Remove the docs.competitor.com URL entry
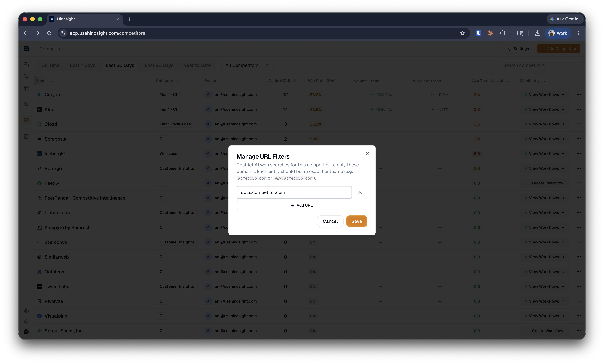This screenshot has height=364, width=604. coord(360,192)
